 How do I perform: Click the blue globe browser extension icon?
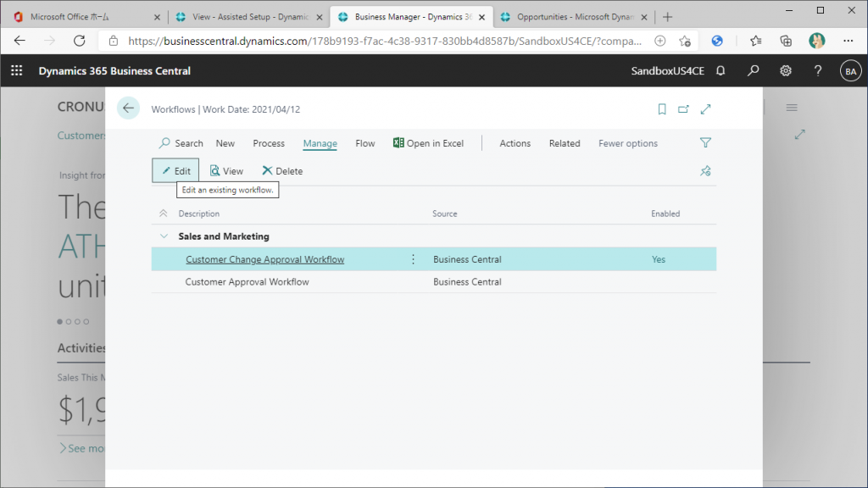tap(717, 41)
